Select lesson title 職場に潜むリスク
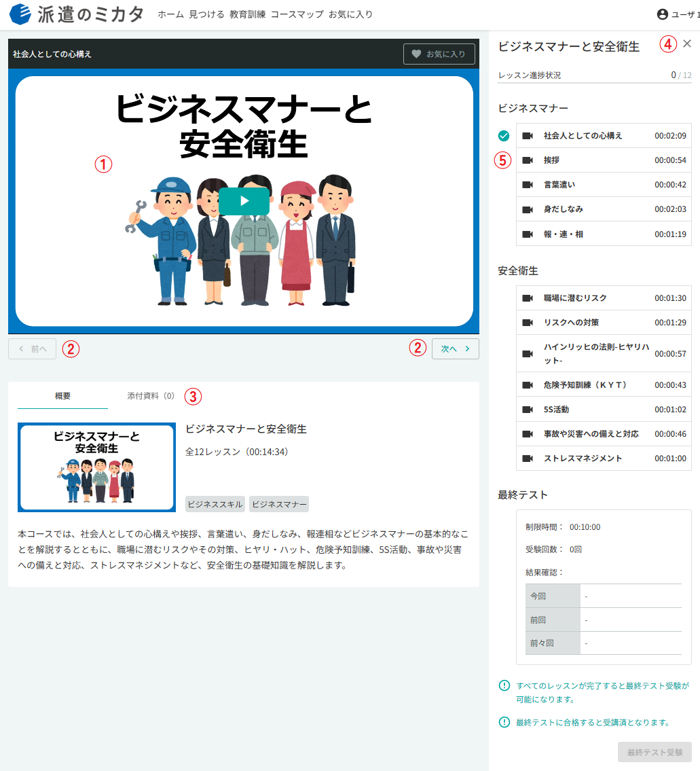The width and height of the screenshot is (700, 771). pos(575,298)
